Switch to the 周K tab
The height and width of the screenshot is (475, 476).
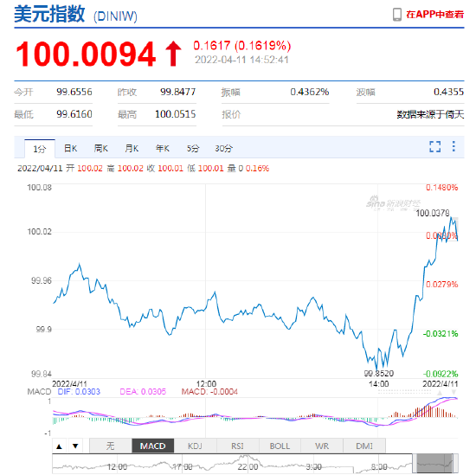pyautogui.click(x=101, y=149)
